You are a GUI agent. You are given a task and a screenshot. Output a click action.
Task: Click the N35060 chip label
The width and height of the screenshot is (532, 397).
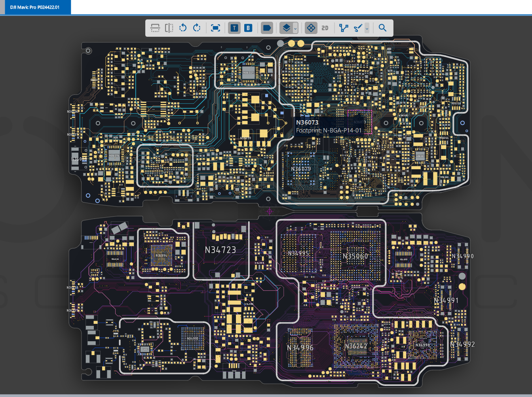(355, 256)
